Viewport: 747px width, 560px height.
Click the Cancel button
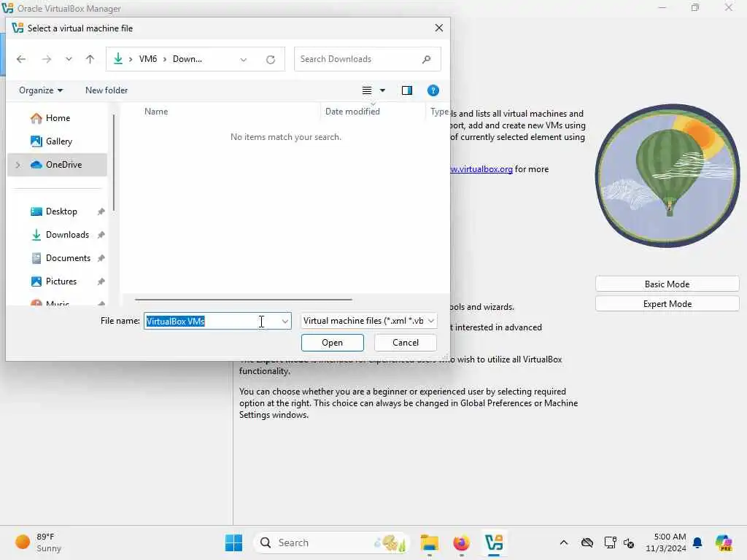(406, 343)
